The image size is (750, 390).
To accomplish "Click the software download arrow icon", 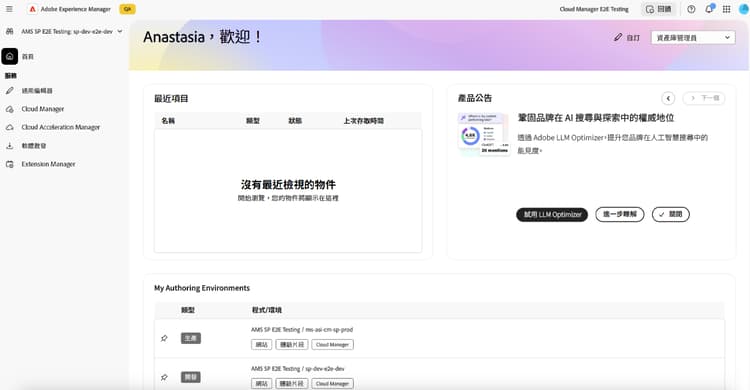I will click(x=10, y=145).
